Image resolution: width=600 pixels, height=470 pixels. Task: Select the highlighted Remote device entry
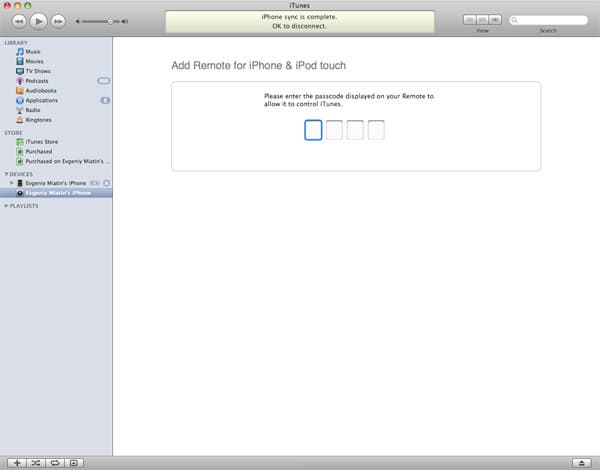(x=56, y=193)
